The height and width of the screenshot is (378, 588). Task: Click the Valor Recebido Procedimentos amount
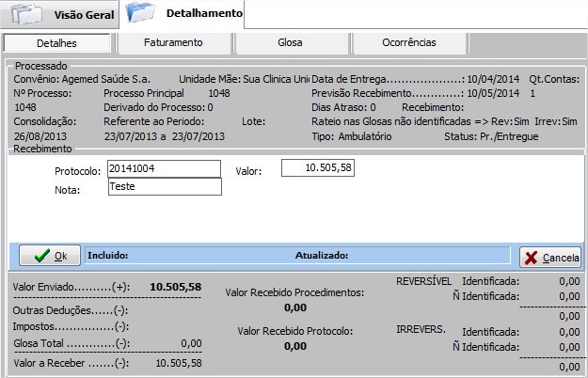pyautogui.click(x=294, y=307)
